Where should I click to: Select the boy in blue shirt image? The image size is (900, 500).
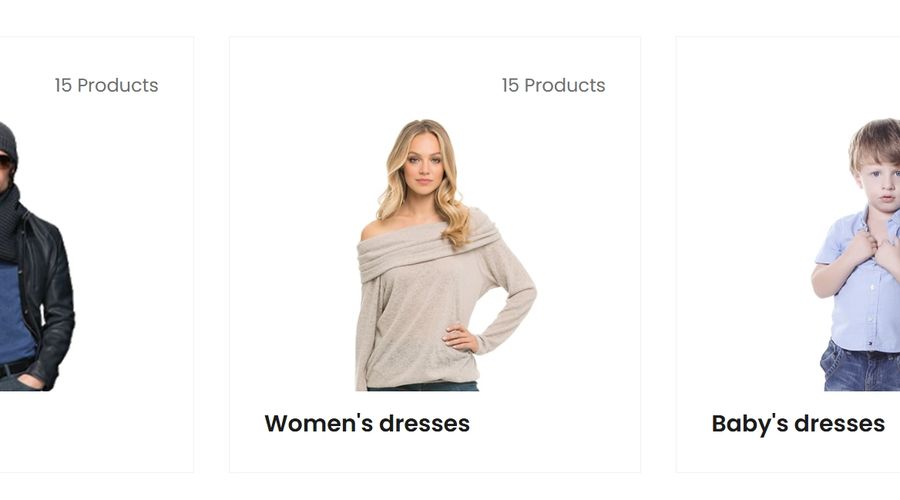856,255
